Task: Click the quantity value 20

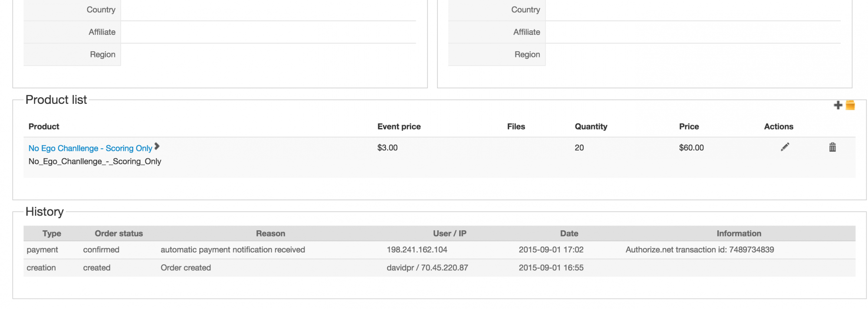Action: [579, 148]
